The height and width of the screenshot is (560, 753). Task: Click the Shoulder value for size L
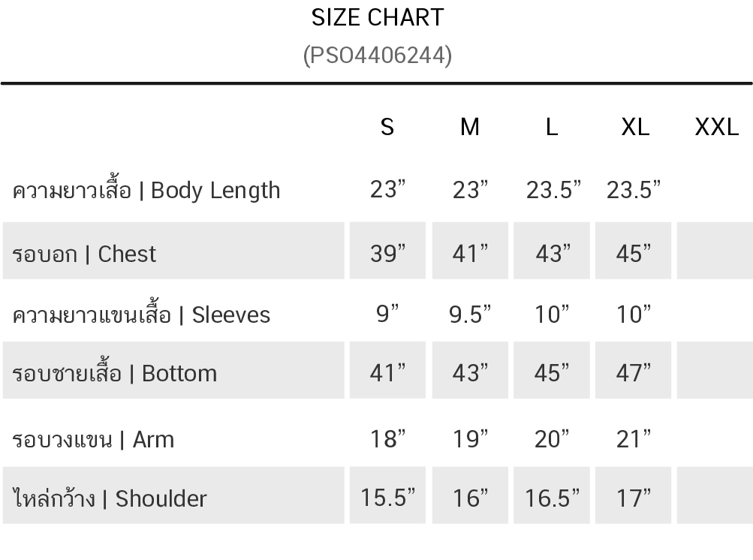[x=553, y=498]
